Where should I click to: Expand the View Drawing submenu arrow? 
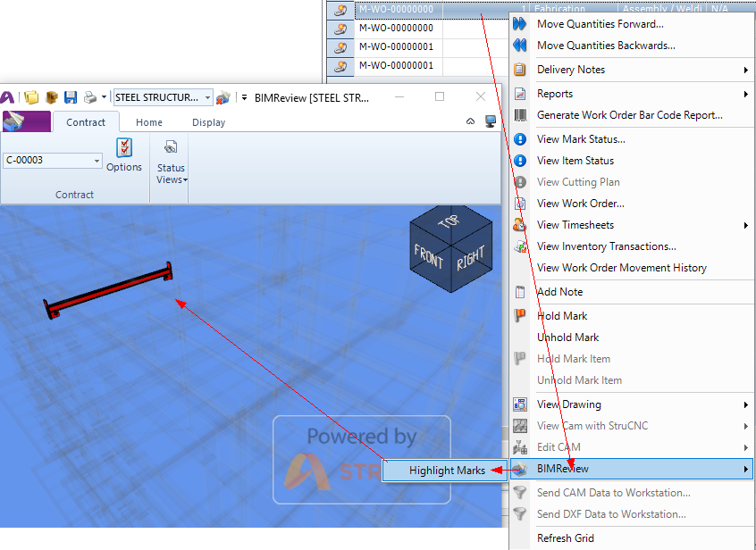click(x=746, y=404)
